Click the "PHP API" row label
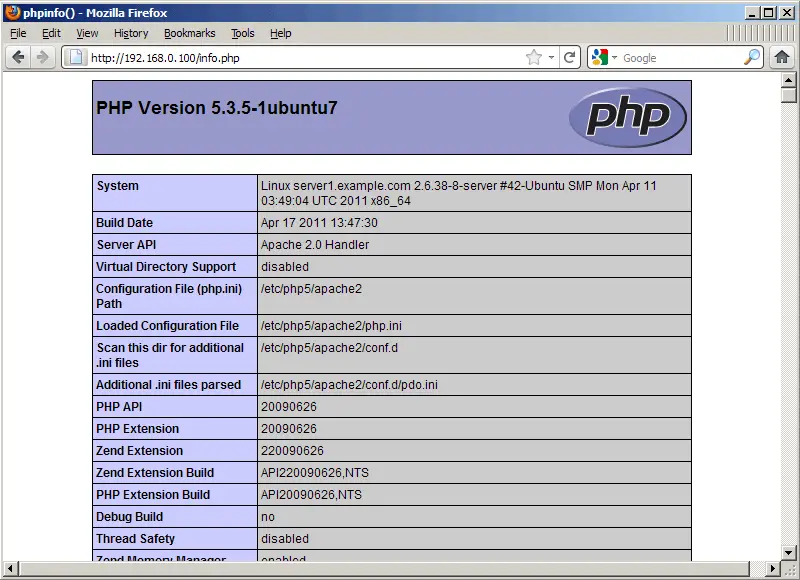Image resolution: width=800 pixels, height=580 pixels. (x=119, y=407)
